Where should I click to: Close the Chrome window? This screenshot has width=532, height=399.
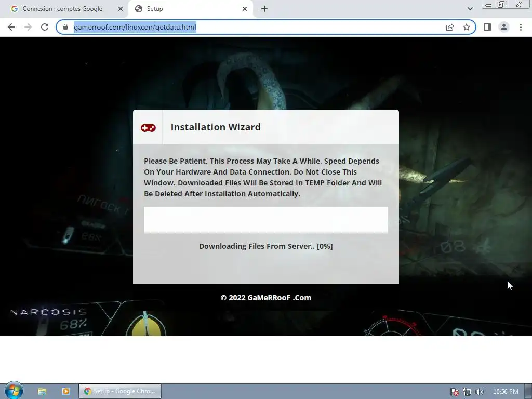pyautogui.click(x=519, y=4)
